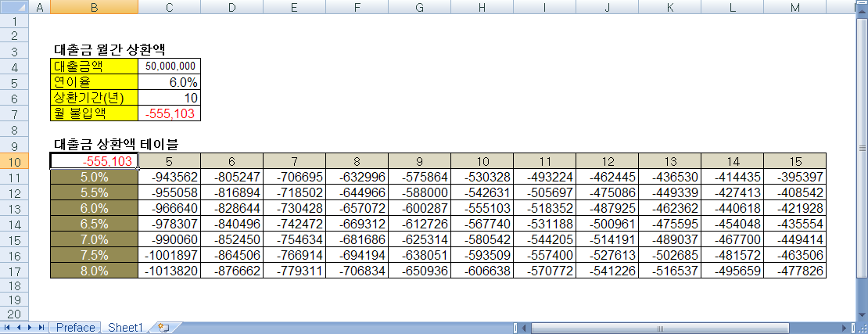Select row 20 header
The width and height of the screenshot is (868, 334).
click(14, 314)
